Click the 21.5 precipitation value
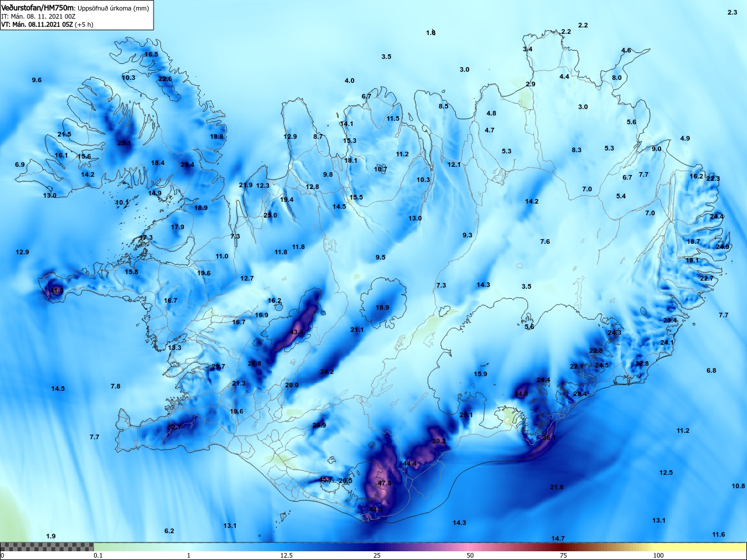Image resolution: width=747 pixels, height=560 pixels. pos(64,135)
